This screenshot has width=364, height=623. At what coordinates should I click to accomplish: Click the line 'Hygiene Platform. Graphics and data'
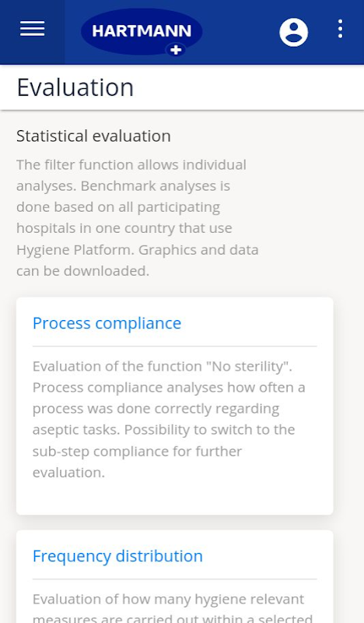(x=138, y=250)
